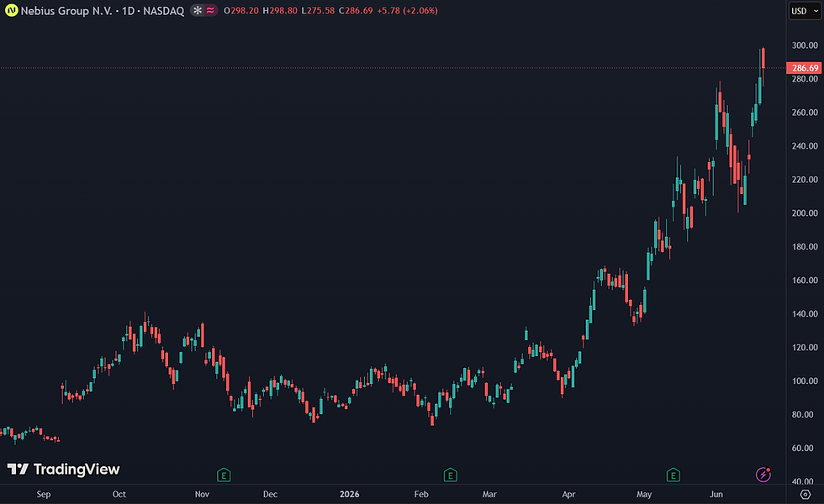The image size is (824, 504).
Task: Click the Nebius Group N.V. symbol title
Action: [66, 10]
